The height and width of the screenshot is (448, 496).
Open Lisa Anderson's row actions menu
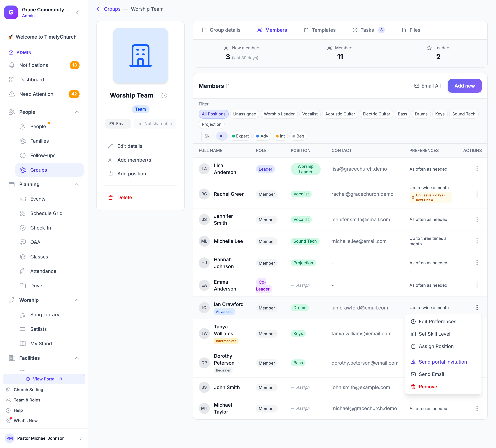477,169
